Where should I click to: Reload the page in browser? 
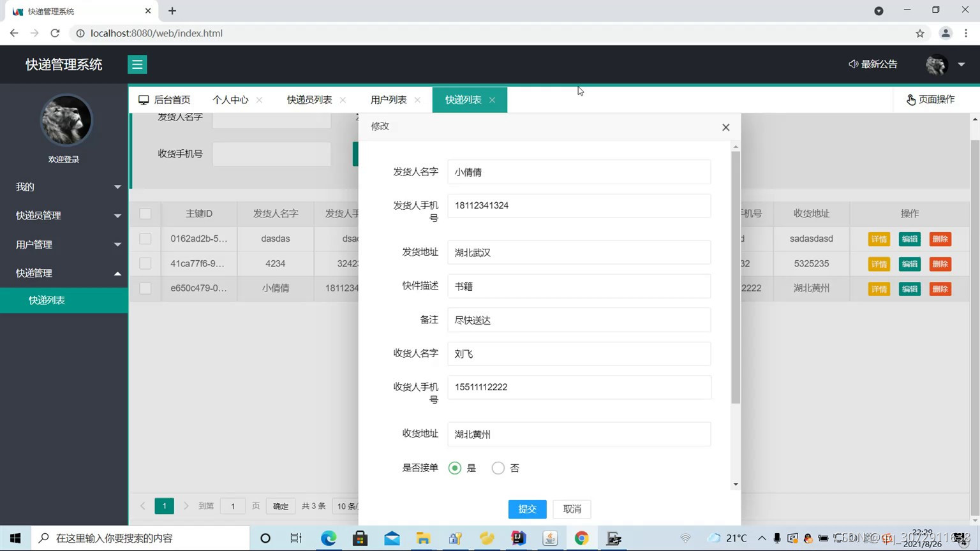click(x=55, y=33)
